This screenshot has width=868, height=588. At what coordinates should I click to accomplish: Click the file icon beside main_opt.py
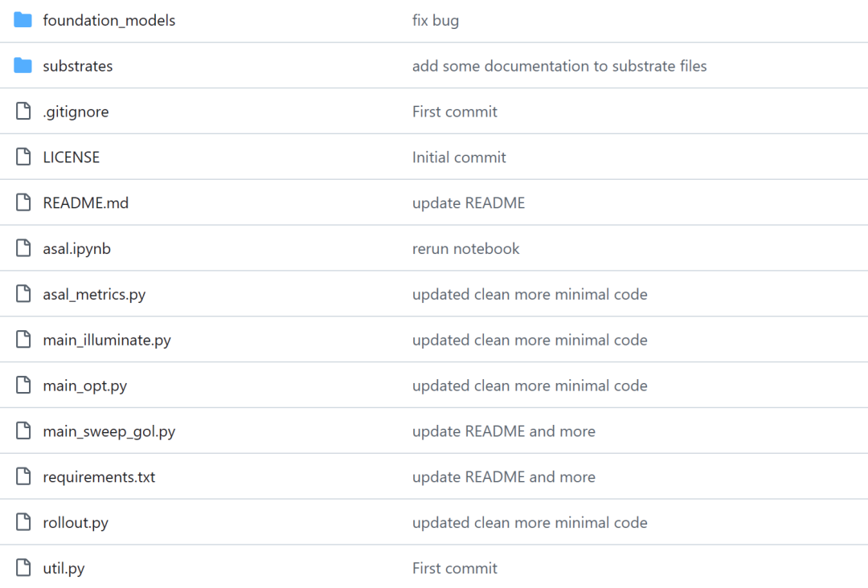click(x=23, y=385)
